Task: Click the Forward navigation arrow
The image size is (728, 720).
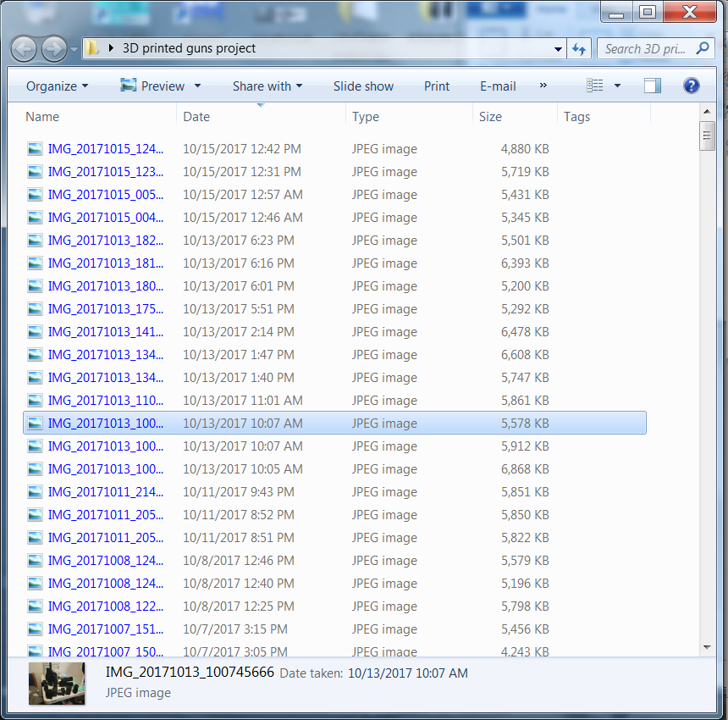Action: (x=54, y=49)
